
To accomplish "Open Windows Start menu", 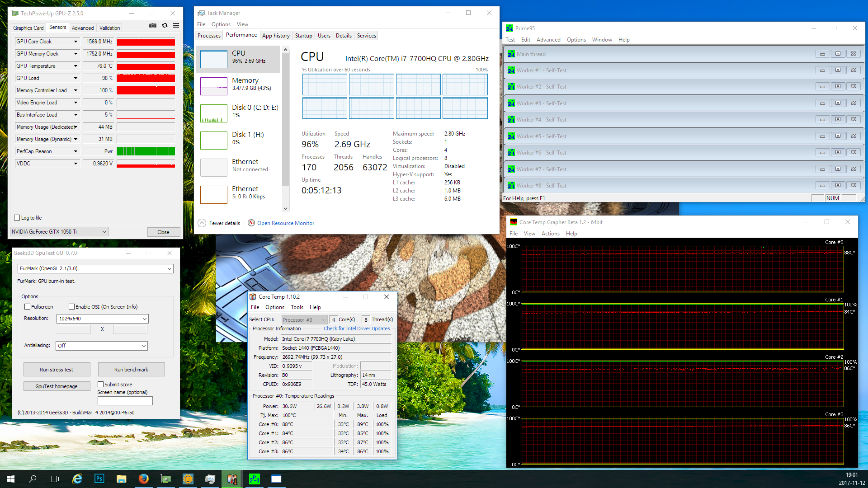I will click(11, 479).
